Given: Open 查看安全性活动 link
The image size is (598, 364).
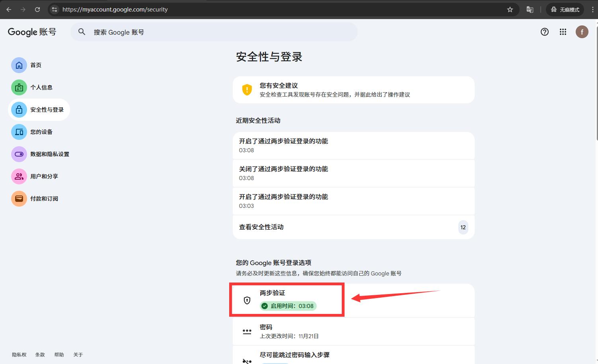Looking at the screenshot, I should (x=354, y=227).
